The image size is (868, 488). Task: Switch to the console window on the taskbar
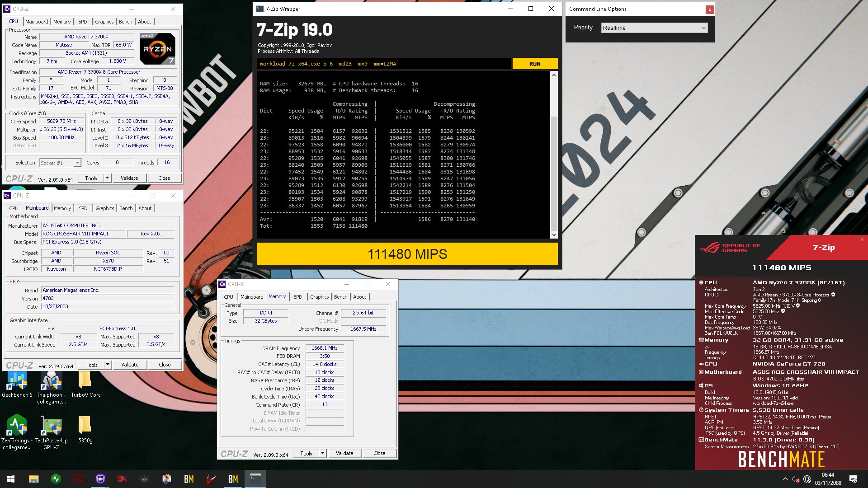[255, 479]
